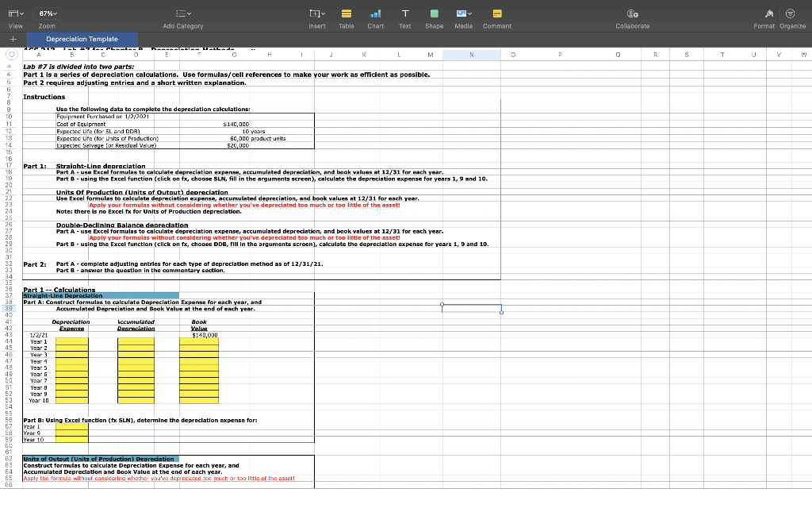Select column G header
Image resolution: width=812 pixels, height=508 pixels.
point(235,55)
